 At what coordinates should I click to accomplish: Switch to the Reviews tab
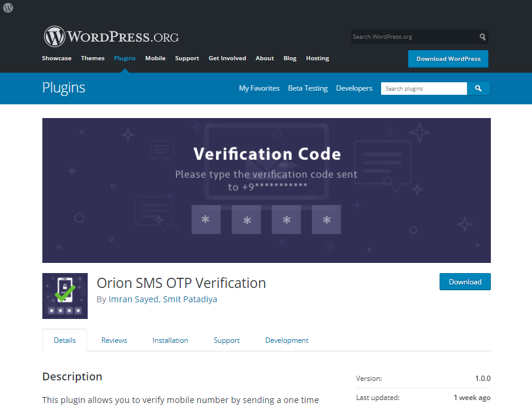pos(114,340)
